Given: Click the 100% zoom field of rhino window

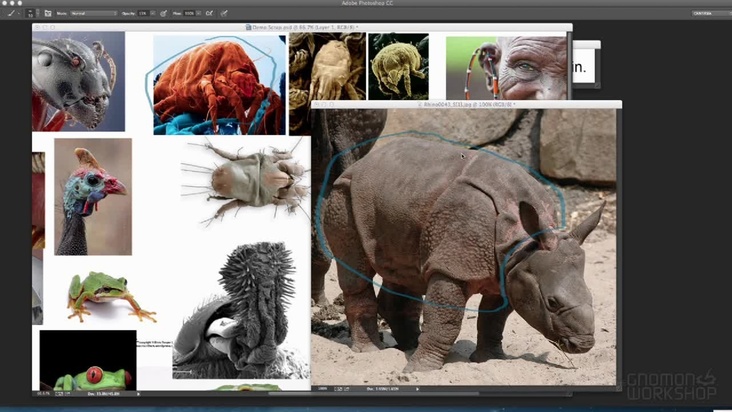Looking at the screenshot, I should pos(323,388).
